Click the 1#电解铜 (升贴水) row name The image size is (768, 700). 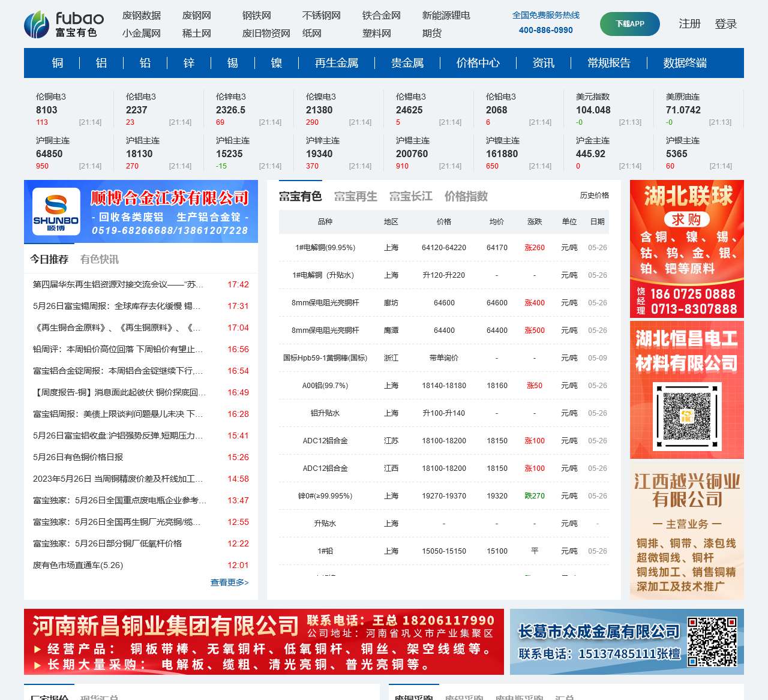(x=323, y=275)
